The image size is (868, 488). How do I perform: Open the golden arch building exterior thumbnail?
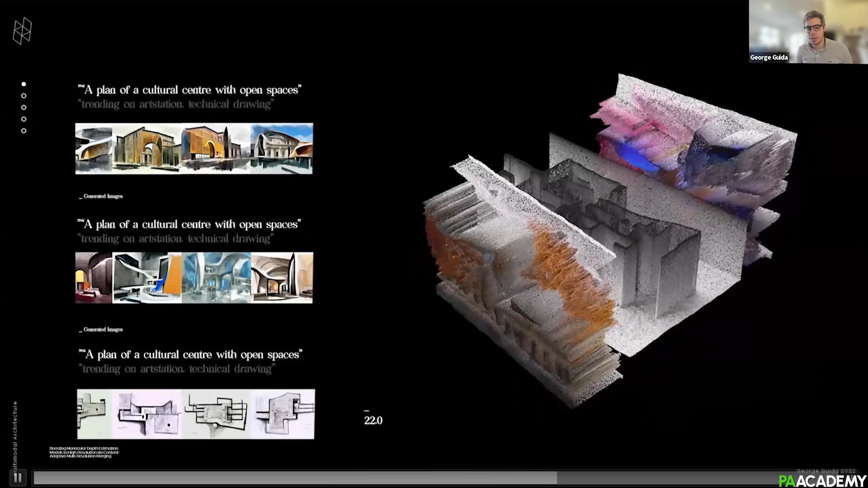coord(147,149)
